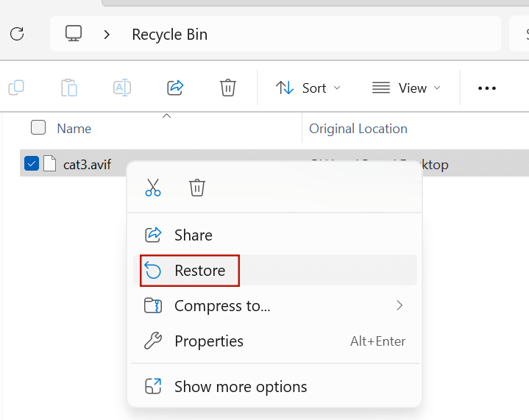Click the Recycle Bin breadcrumb
This screenshot has width=529, height=420.
[x=169, y=35]
